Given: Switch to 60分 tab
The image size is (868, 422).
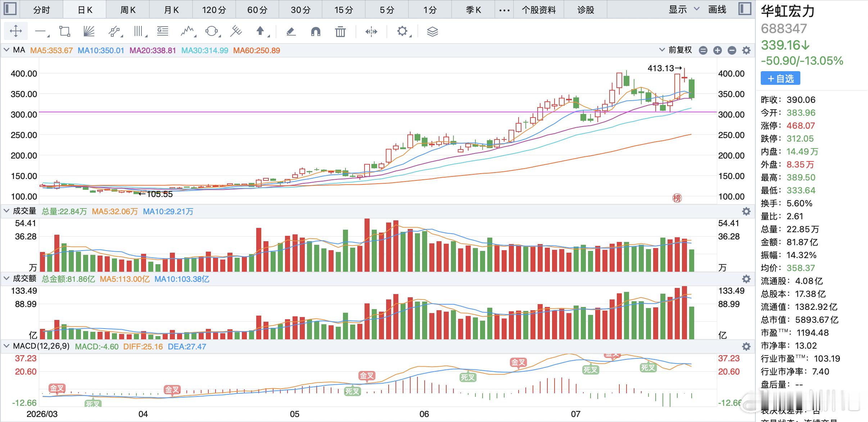Looking at the screenshot, I should pyautogui.click(x=257, y=10).
